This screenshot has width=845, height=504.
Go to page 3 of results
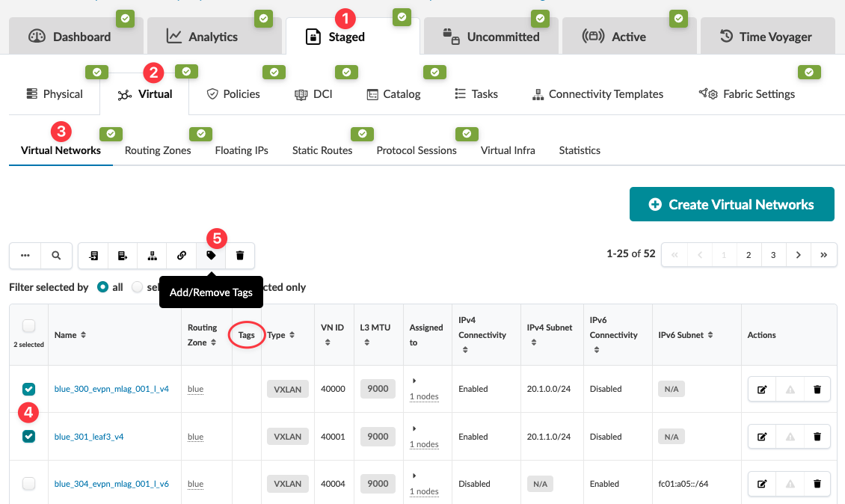coord(773,255)
